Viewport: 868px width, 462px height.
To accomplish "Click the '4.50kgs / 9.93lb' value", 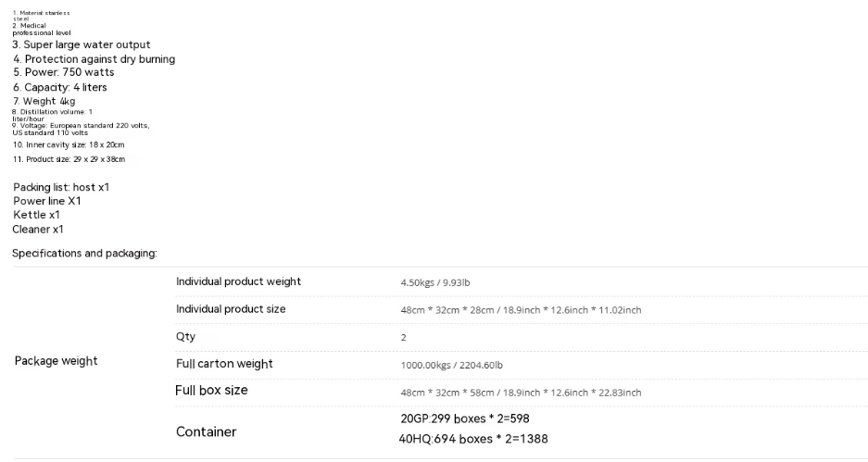I will tap(435, 282).
